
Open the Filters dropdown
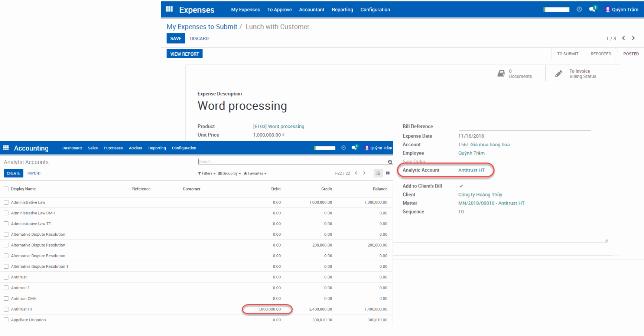(x=206, y=173)
